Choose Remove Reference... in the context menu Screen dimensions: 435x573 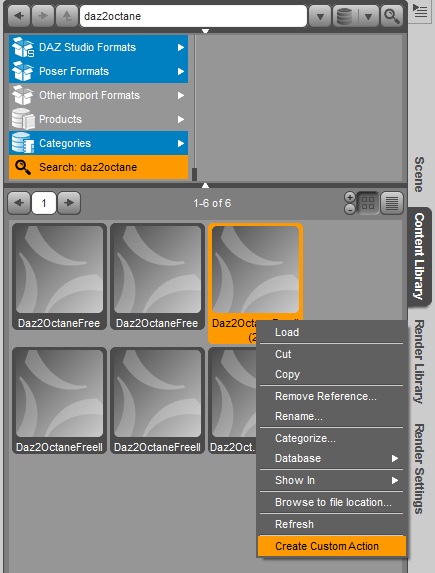coord(332,396)
